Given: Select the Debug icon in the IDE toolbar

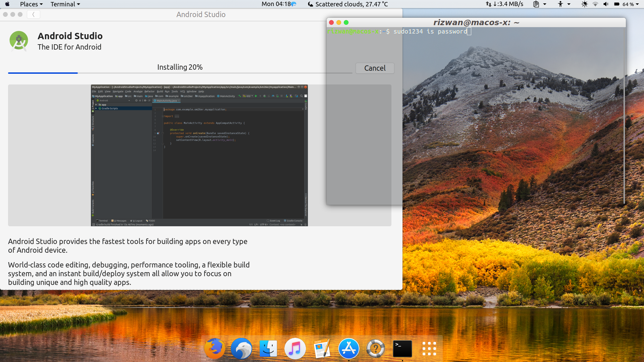Looking at the screenshot, I should (x=265, y=96).
